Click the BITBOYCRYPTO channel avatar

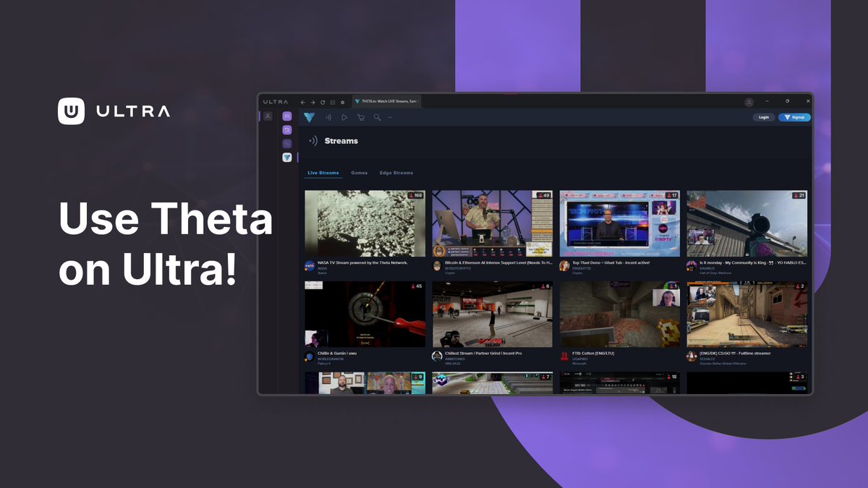437,266
